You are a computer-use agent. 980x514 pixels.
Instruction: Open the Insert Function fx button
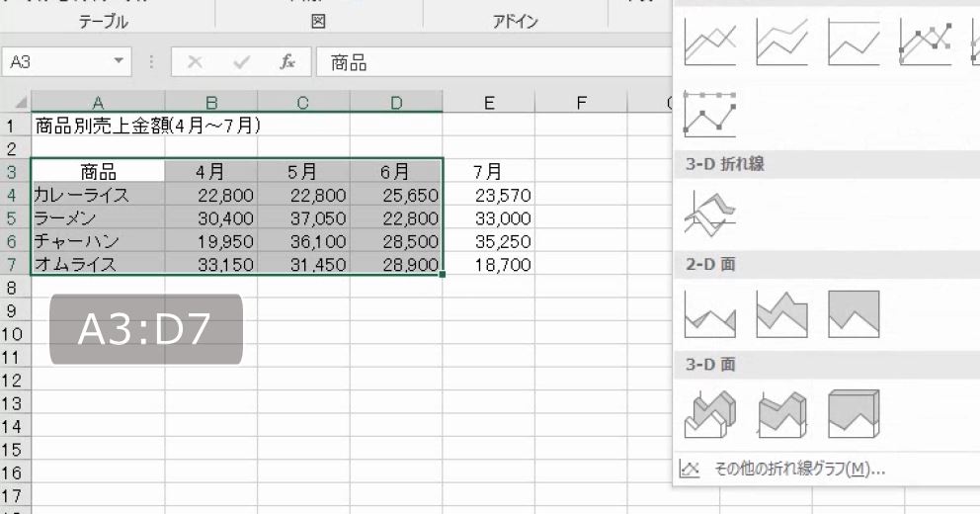click(x=287, y=62)
